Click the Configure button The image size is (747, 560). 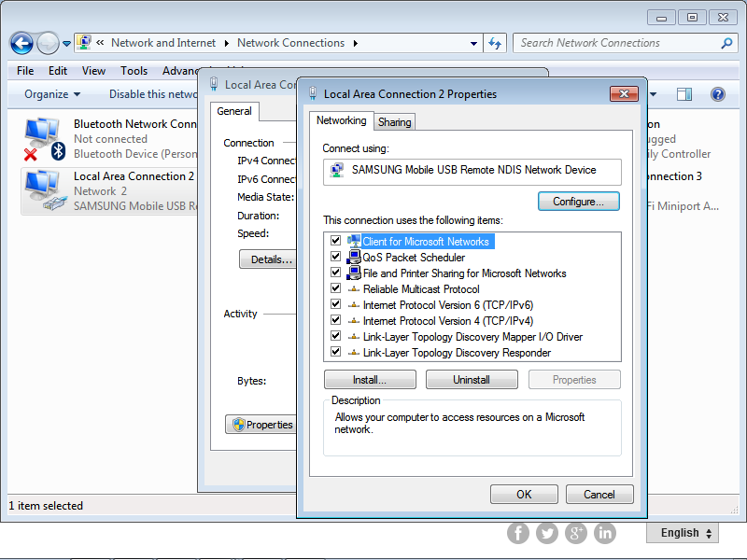(x=578, y=202)
